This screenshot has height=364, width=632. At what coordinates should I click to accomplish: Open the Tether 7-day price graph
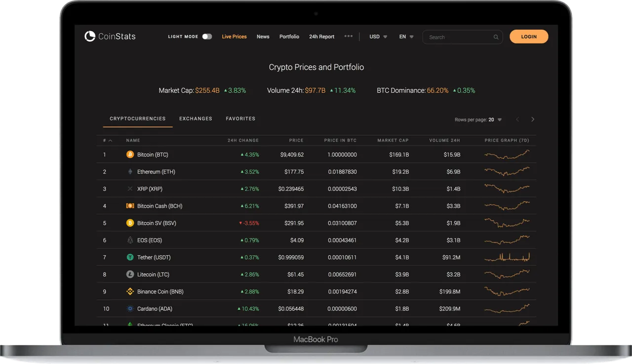click(507, 257)
